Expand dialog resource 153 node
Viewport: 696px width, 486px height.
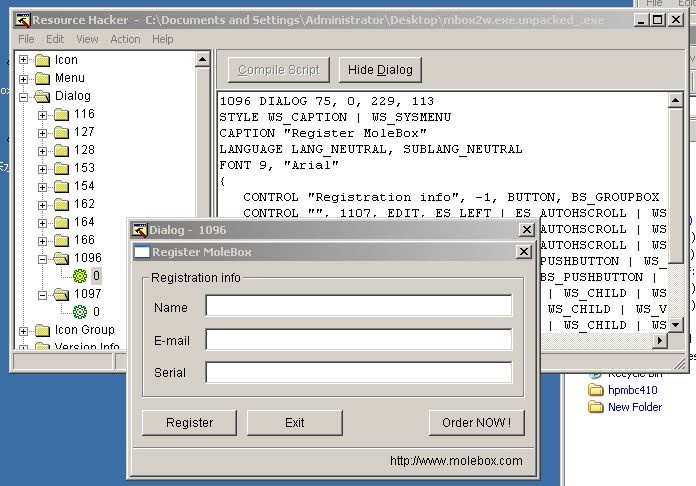[x=42, y=169]
